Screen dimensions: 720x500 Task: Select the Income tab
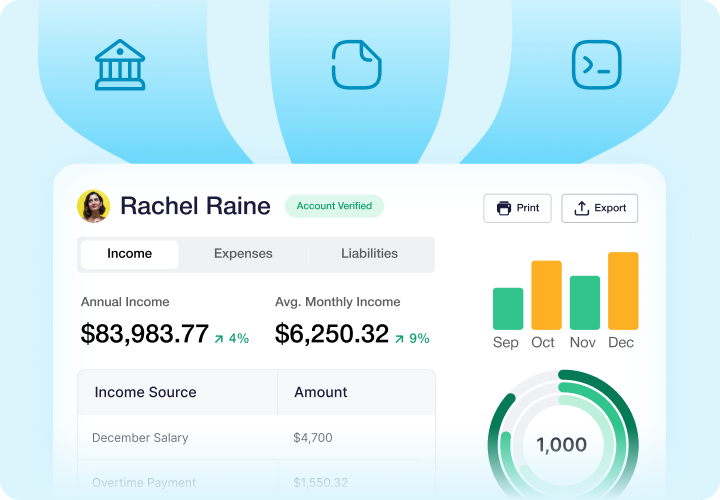tap(129, 254)
